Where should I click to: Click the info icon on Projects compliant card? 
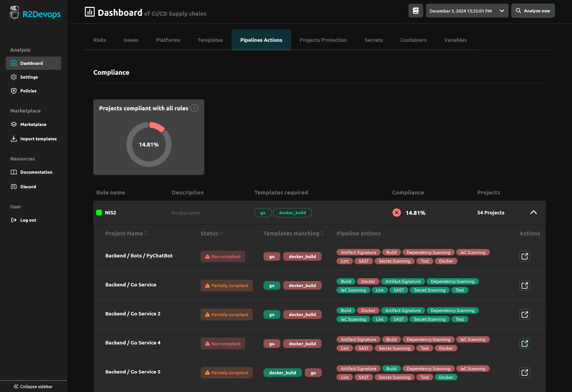[x=194, y=108]
